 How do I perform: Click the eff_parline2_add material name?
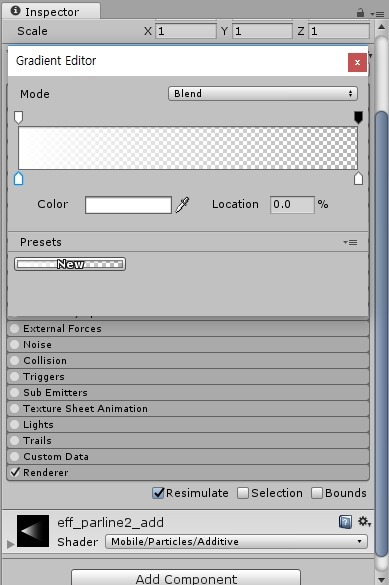tap(110, 522)
